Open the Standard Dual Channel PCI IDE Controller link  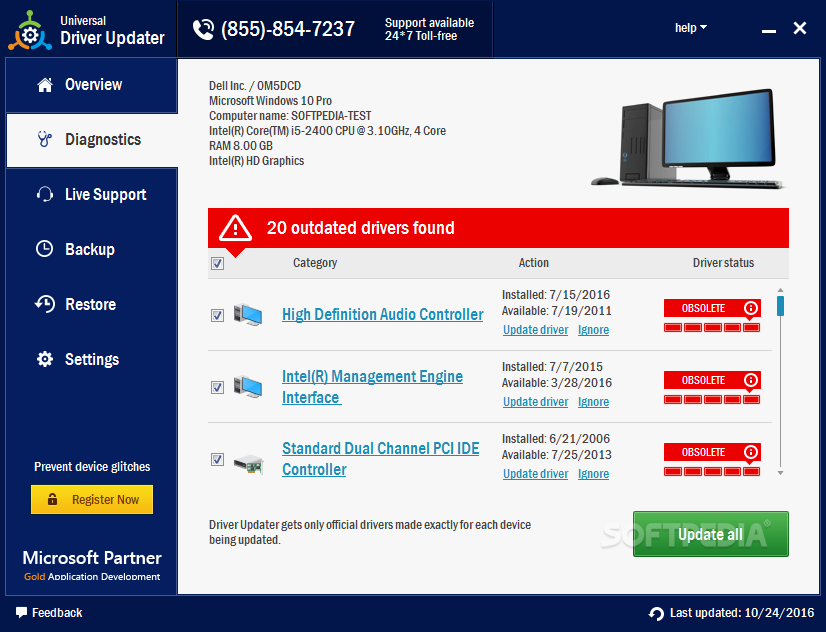pos(380,459)
